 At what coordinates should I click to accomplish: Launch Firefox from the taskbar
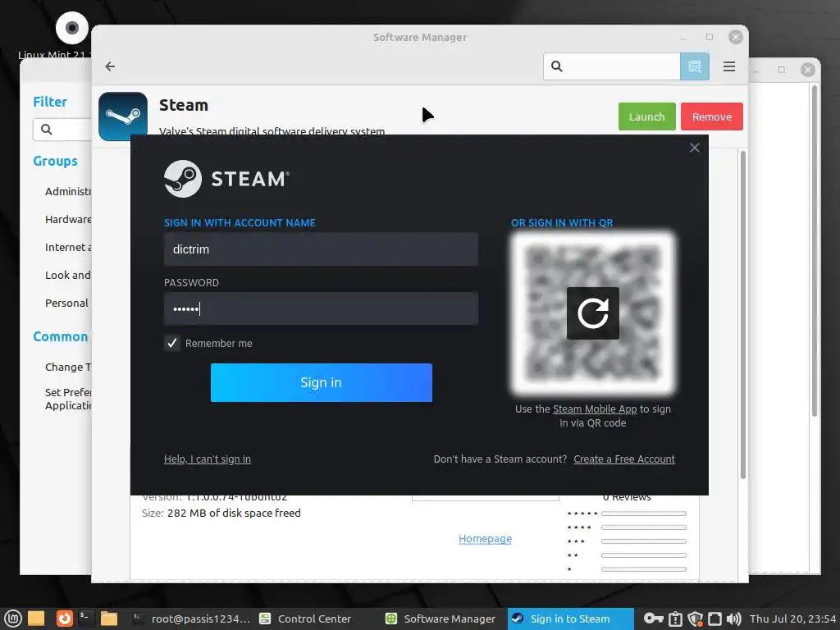(64, 619)
